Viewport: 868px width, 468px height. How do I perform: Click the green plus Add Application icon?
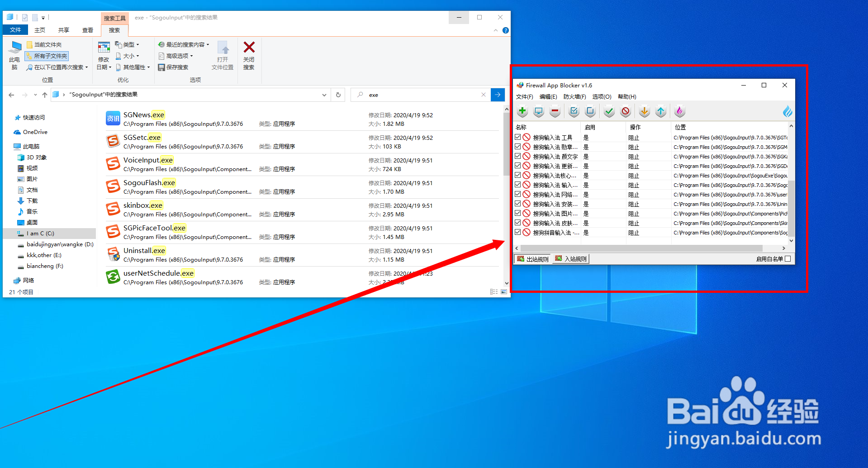[x=522, y=111]
